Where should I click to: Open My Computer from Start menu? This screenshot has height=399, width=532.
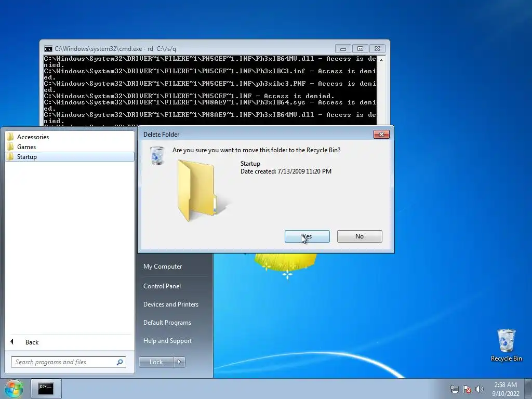[x=163, y=267]
